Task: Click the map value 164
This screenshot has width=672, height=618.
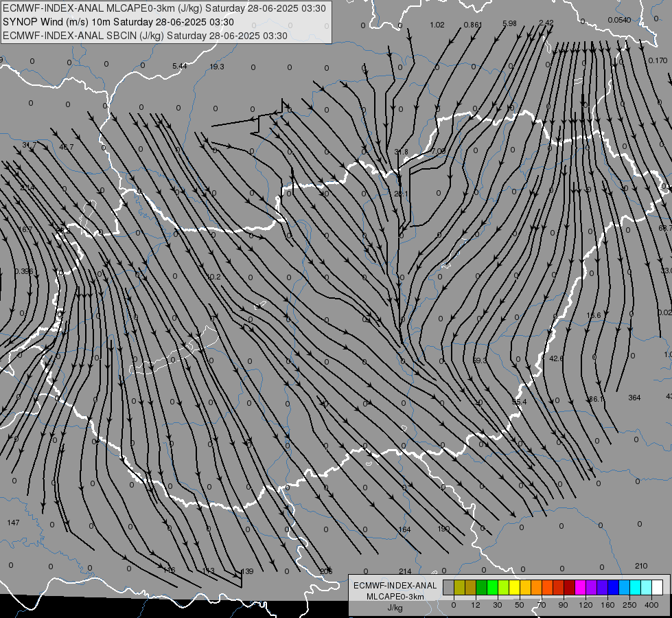Action: click(404, 529)
